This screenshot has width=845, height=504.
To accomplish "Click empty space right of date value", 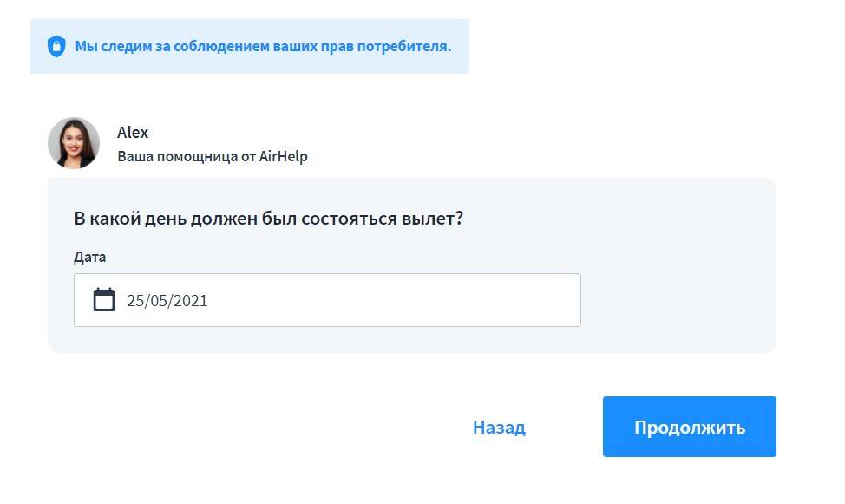I will [x=416, y=300].
